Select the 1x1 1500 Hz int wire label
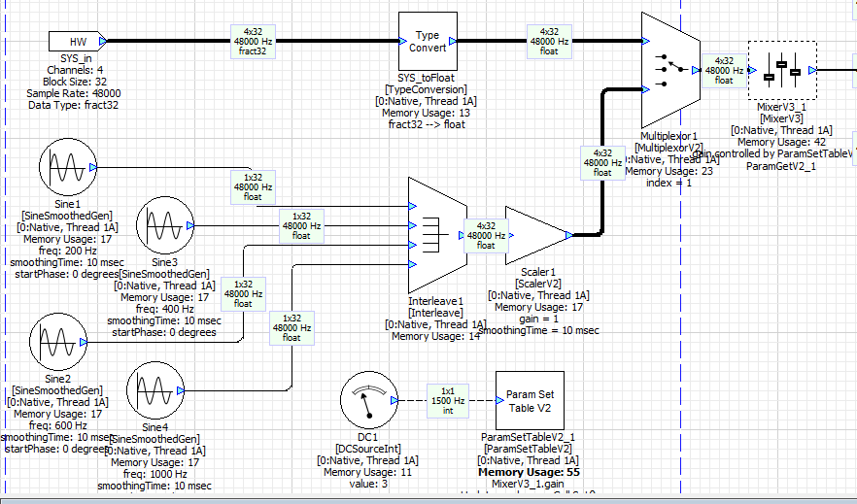This screenshot has height=504, width=857. coord(447,401)
